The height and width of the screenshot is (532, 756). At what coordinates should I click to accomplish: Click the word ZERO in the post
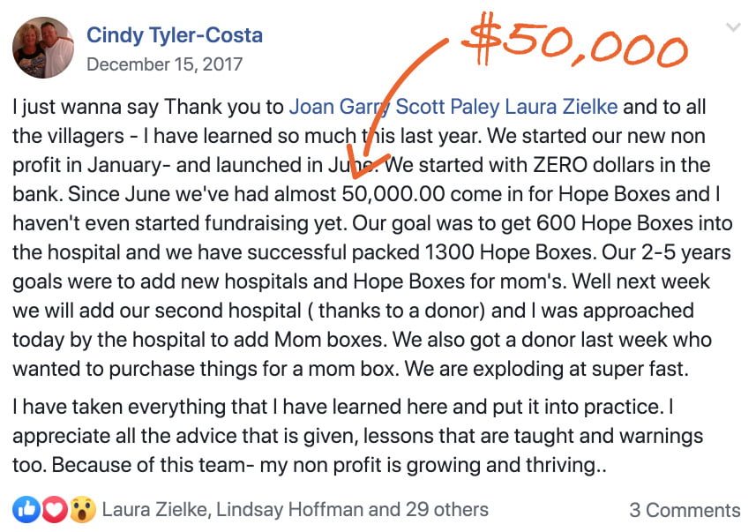point(560,165)
